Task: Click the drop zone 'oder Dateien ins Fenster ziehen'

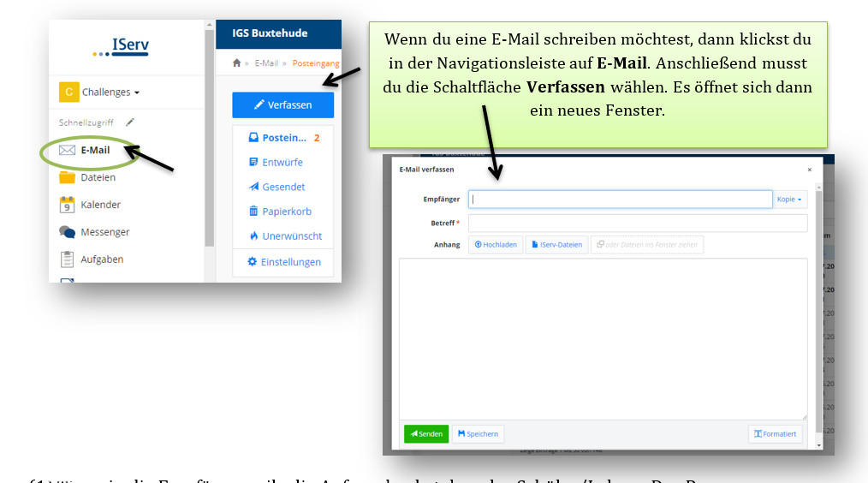Action: coord(647,245)
